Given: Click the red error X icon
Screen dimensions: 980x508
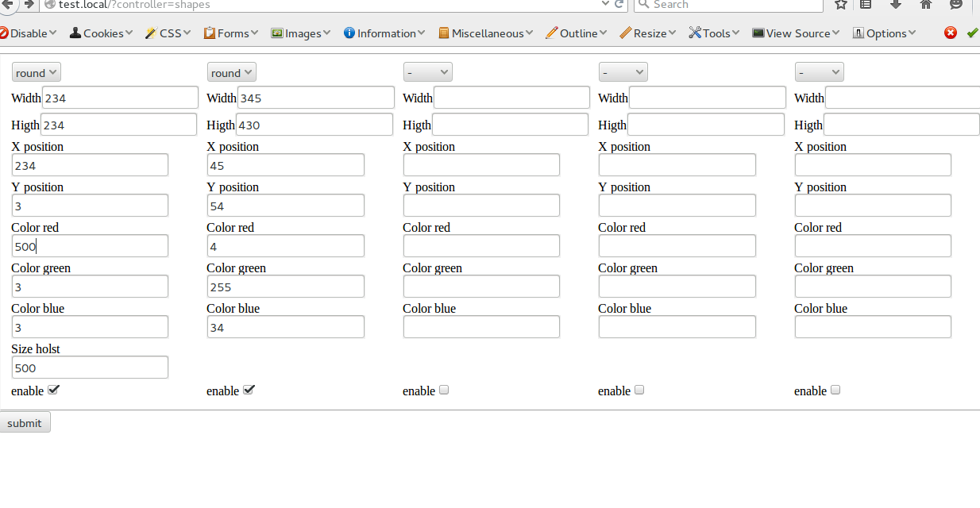Looking at the screenshot, I should [x=951, y=33].
